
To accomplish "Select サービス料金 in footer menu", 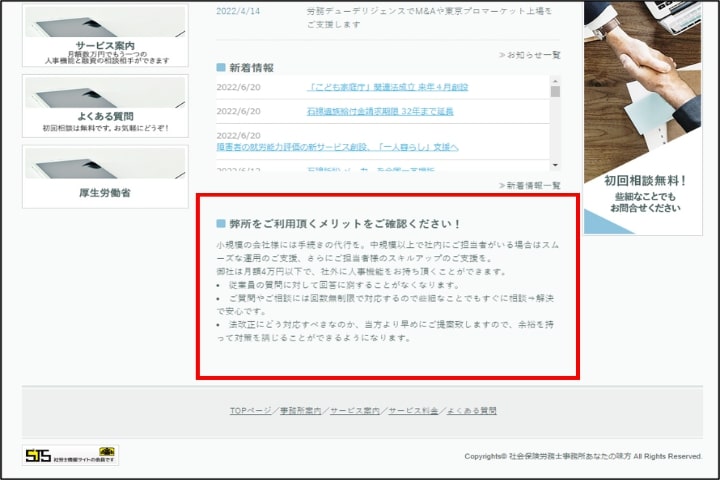I will (x=413, y=411).
